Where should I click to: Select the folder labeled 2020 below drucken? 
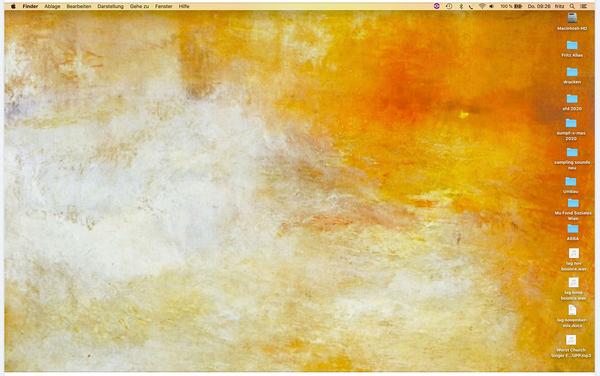coord(572,99)
